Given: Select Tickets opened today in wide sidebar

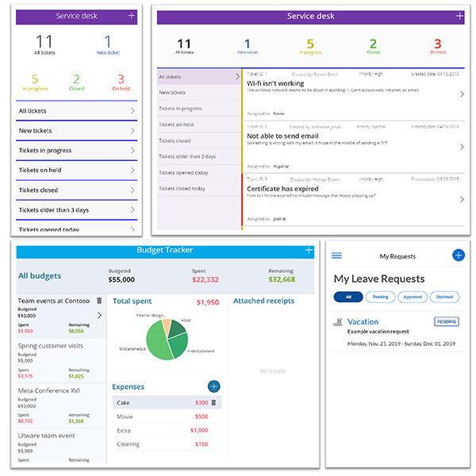Looking at the screenshot, I should click(199, 172).
